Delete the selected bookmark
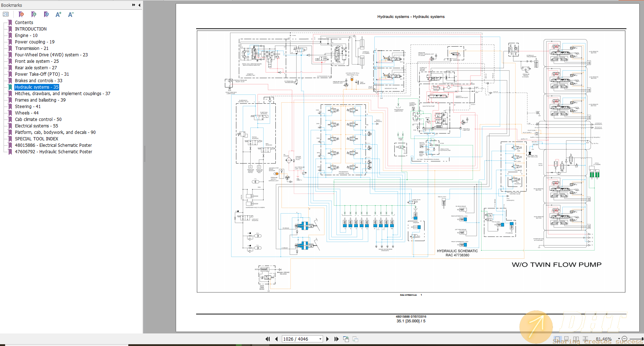Image resolution: width=644 pixels, height=346 pixels. [21, 14]
